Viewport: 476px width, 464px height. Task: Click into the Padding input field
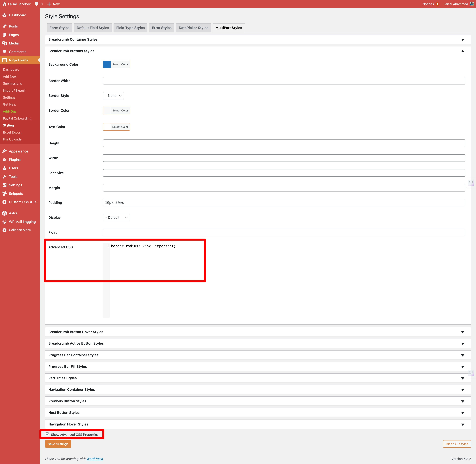click(284, 203)
